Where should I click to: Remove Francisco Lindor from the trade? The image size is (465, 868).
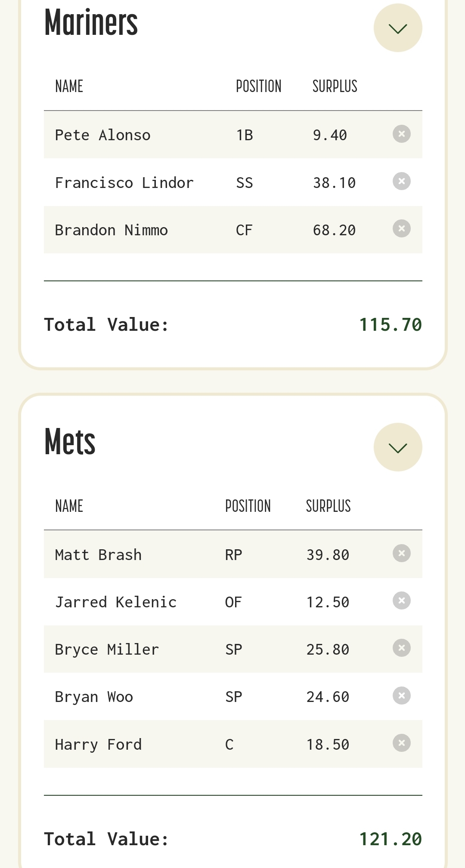tap(401, 181)
